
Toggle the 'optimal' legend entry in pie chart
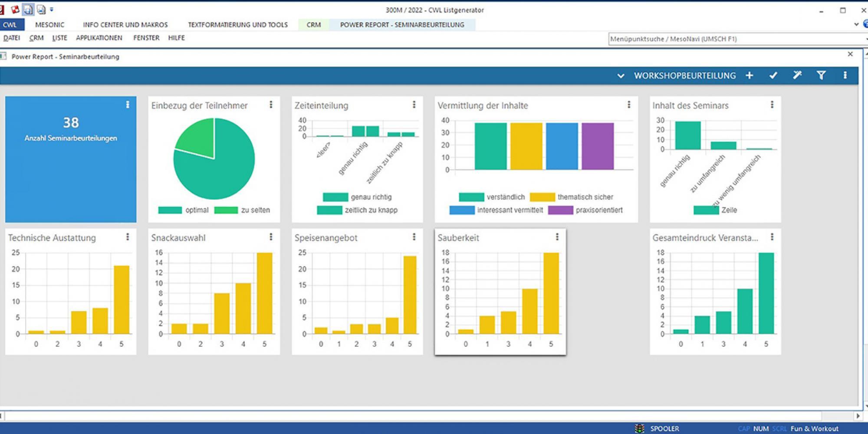pyautogui.click(x=184, y=210)
